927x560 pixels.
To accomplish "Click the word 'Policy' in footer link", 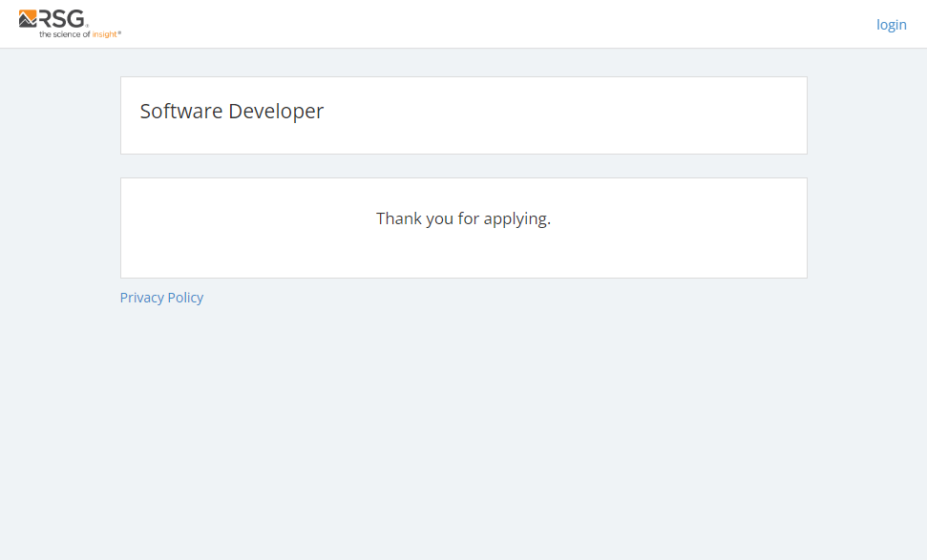I will (185, 298).
